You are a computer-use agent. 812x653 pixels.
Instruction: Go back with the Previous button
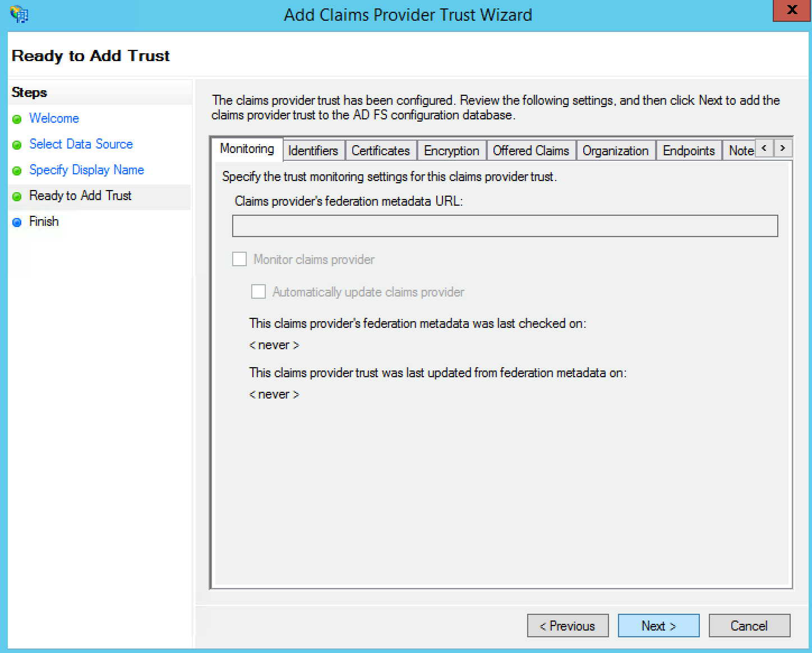click(x=568, y=626)
